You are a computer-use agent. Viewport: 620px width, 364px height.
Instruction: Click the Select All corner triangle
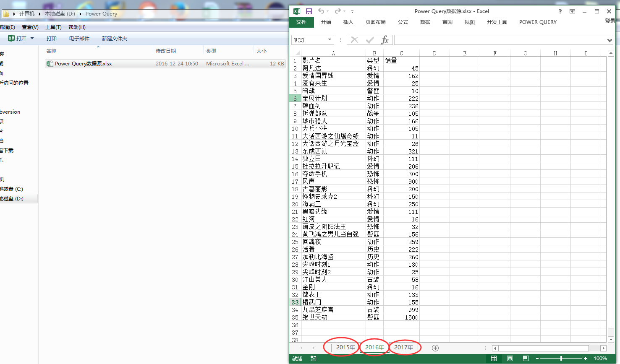pyautogui.click(x=296, y=53)
